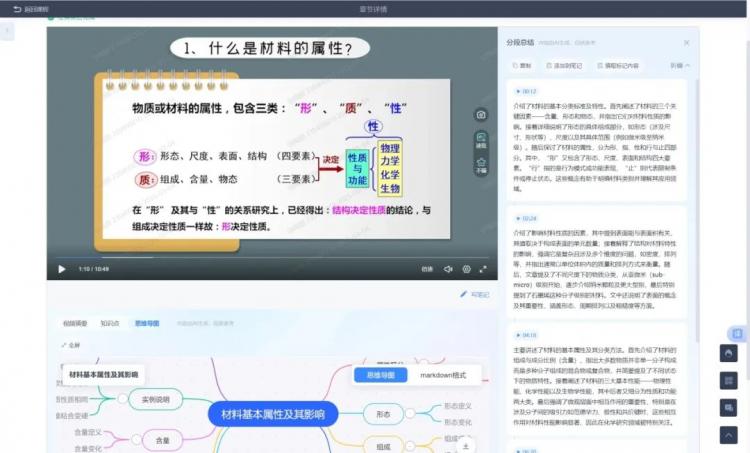Screen dimensions: 750x453
Task: Open the 倍速 playback speed menu
Action: coord(427,269)
